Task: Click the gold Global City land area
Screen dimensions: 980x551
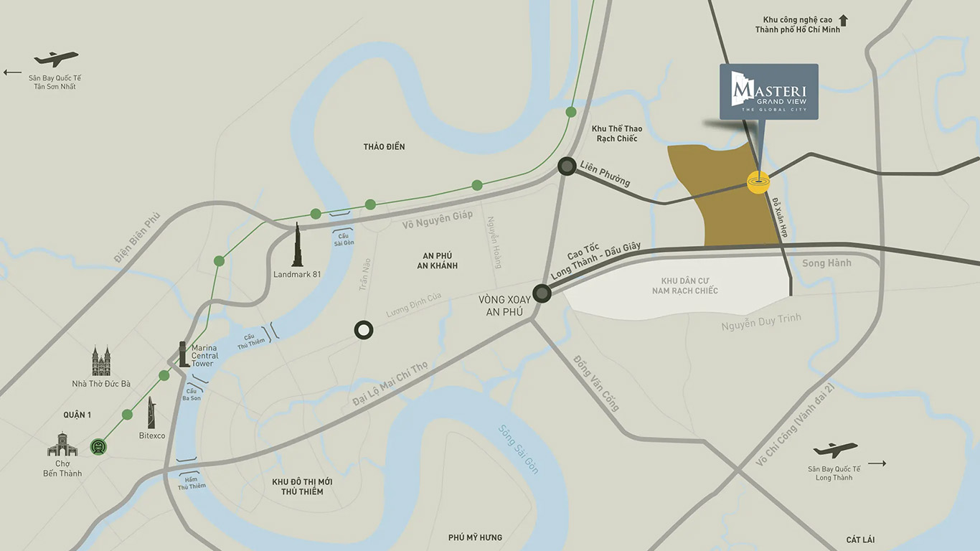Action: [x=725, y=195]
